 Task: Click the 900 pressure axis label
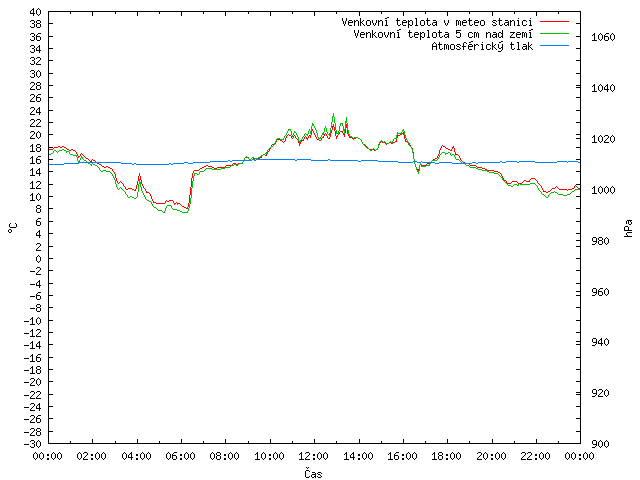click(x=600, y=444)
